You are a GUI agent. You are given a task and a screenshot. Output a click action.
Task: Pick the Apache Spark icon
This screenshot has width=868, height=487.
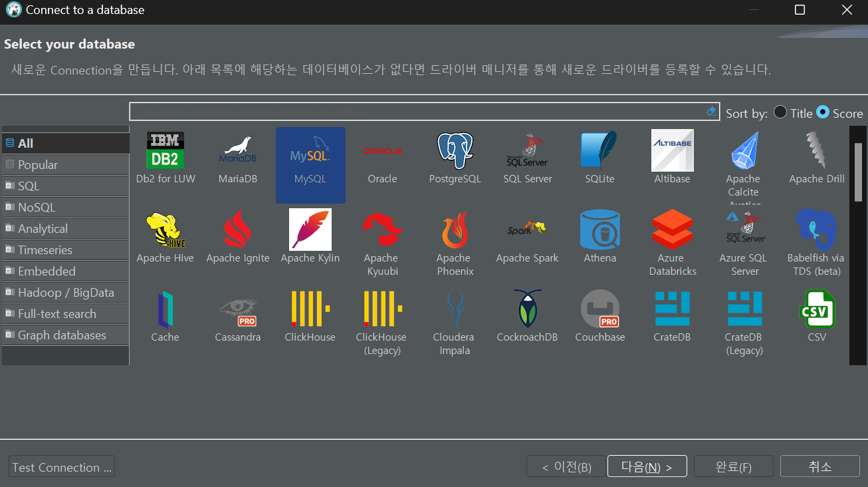[528, 230]
